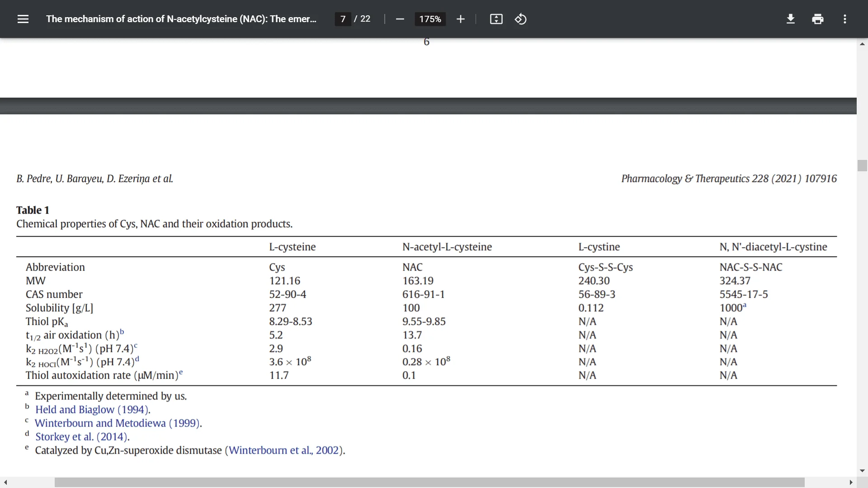
Task: Click vertical scrollbar down arrow
Action: click(862, 471)
